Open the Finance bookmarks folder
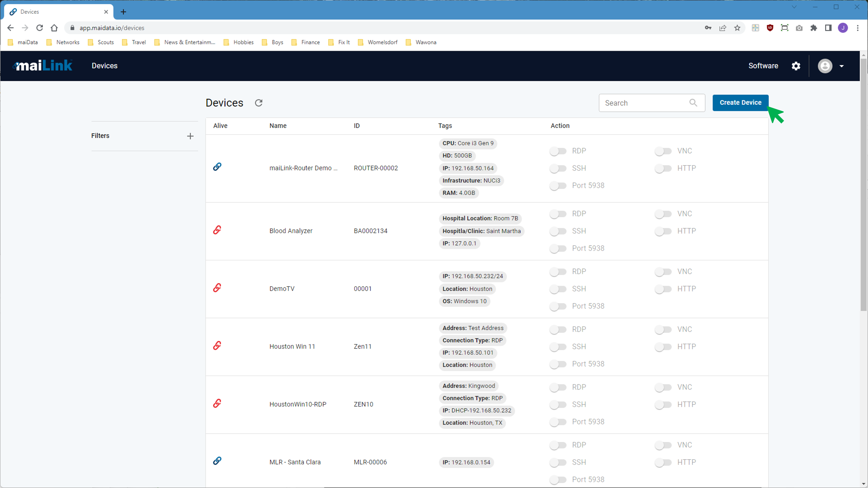Viewport: 868px width, 488px height. point(305,43)
